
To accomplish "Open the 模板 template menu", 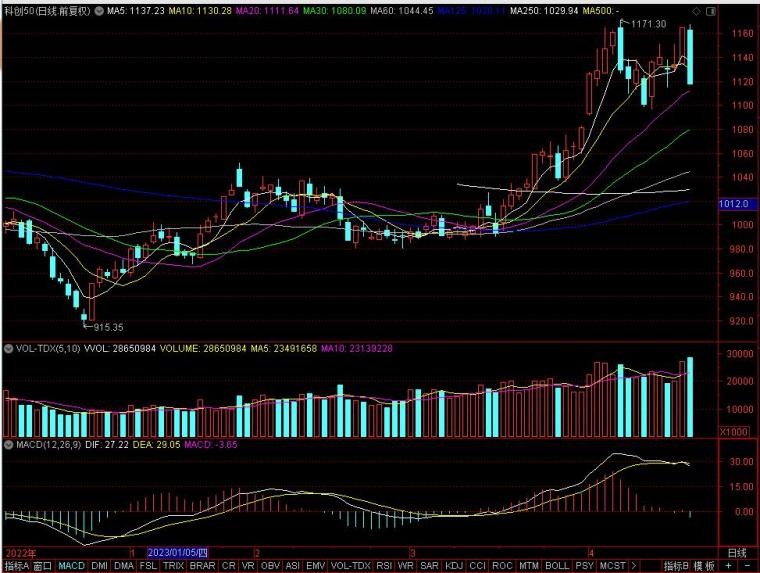I will point(703,566).
